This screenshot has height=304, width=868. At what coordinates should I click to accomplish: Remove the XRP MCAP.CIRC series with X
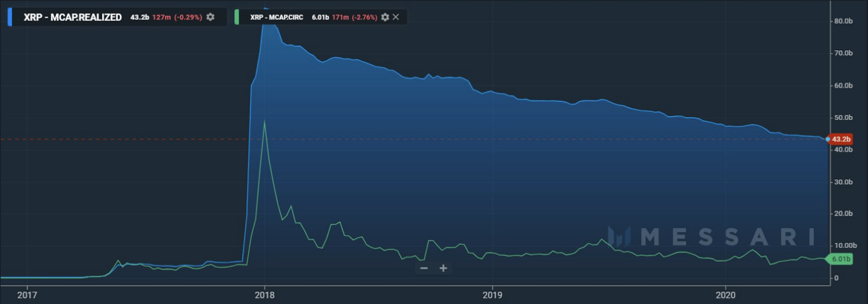click(x=396, y=17)
